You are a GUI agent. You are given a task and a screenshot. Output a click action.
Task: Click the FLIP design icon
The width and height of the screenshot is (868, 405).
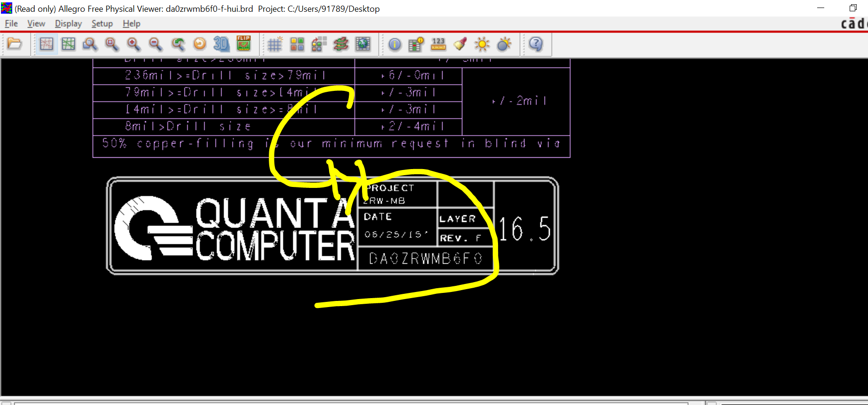(243, 43)
